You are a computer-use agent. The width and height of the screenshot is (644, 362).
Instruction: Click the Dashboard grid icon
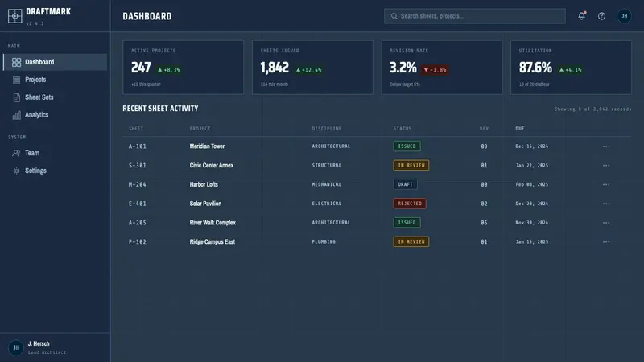pos(16,62)
